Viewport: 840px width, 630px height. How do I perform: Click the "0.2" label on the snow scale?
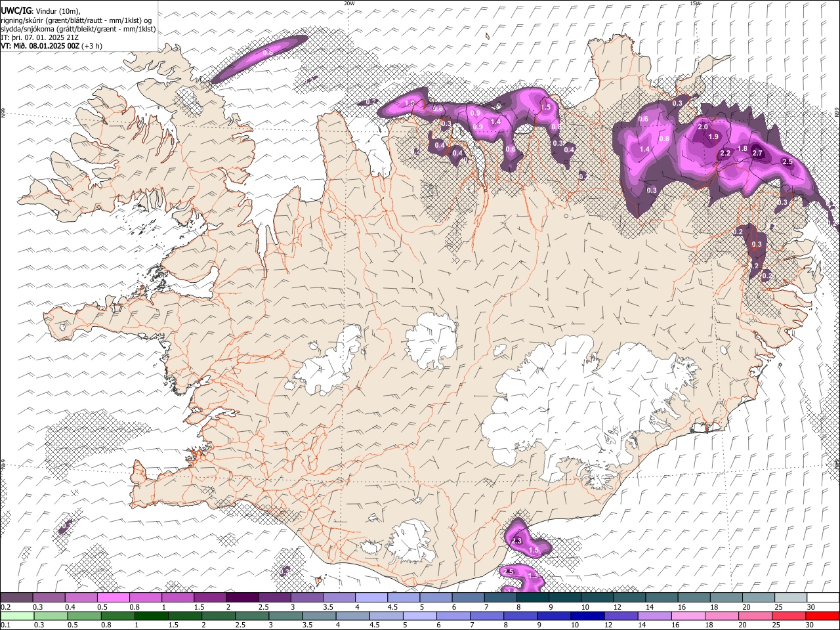coord(5,607)
